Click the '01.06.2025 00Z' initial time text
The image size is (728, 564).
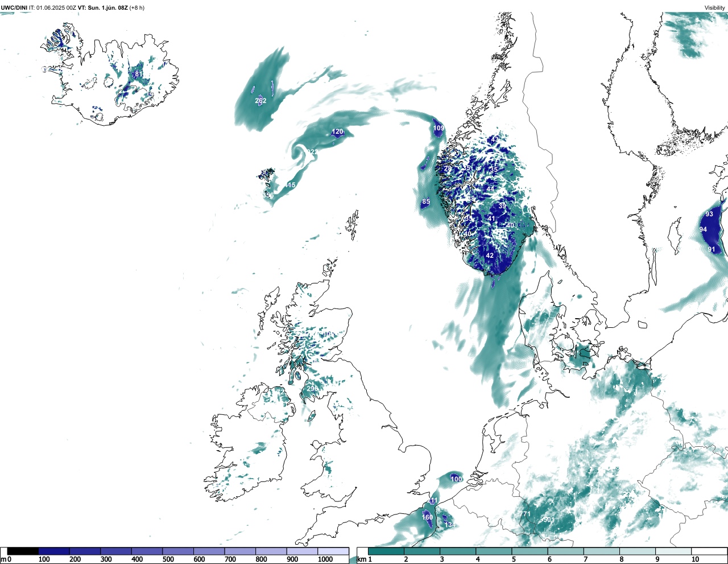(56, 7)
